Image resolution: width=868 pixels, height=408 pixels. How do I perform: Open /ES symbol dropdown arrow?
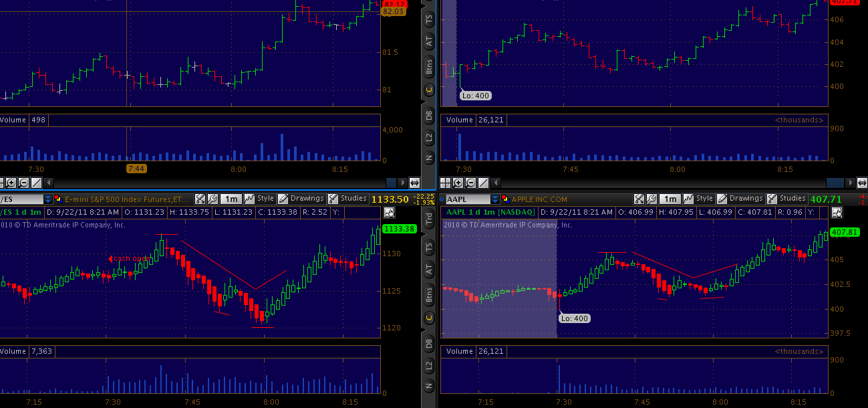click(48, 199)
